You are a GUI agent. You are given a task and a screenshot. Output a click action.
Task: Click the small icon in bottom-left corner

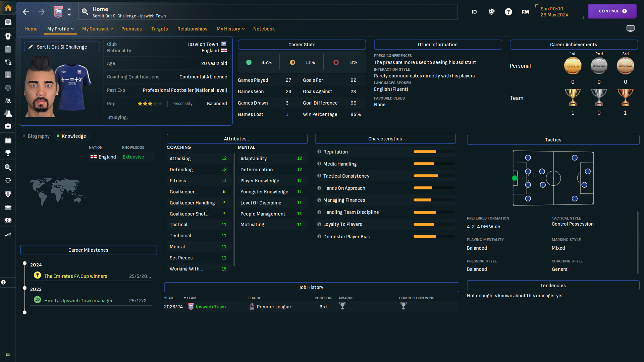8,355
